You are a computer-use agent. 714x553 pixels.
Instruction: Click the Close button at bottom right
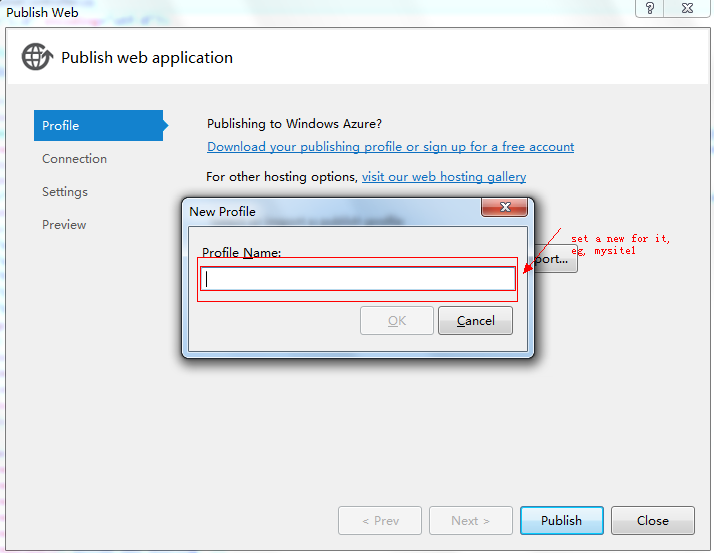tap(652, 521)
